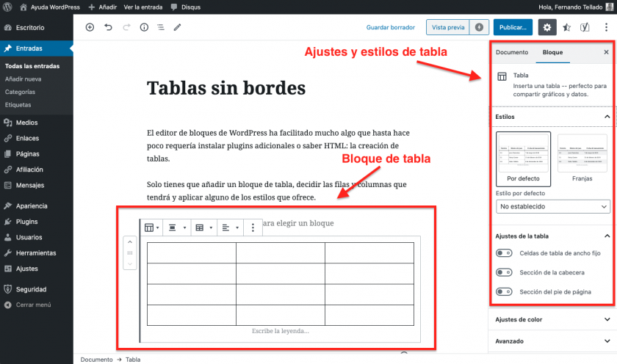The width and height of the screenshot is (617, 364).
Task: Open Etiquetas submenu link
Action: pos(18,104)
